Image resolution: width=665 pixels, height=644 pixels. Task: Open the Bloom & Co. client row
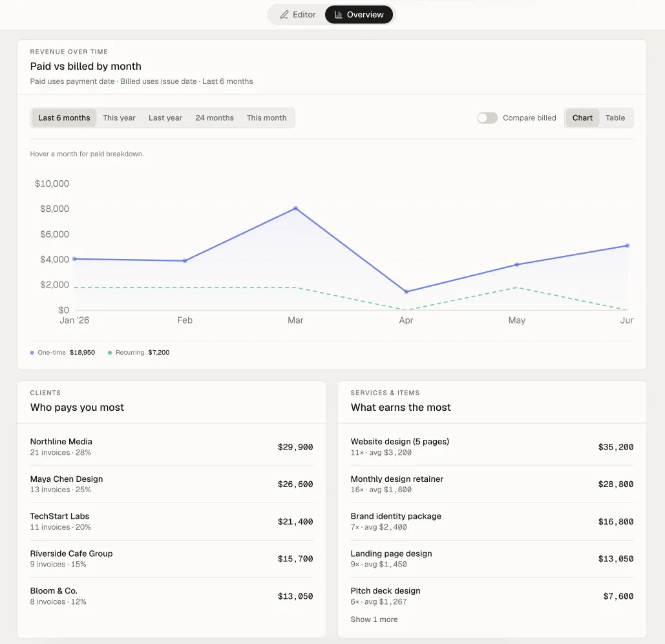pos(171,596)
